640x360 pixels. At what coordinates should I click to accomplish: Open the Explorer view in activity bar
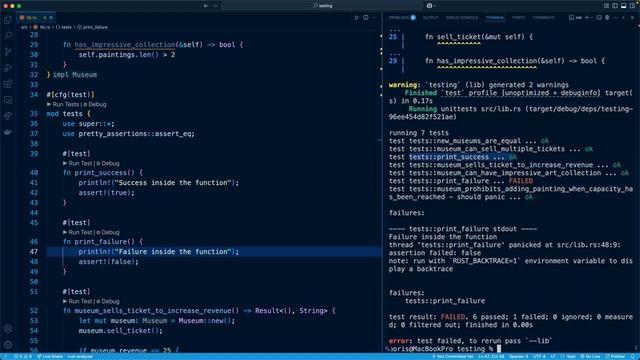(x=8, y=20)
